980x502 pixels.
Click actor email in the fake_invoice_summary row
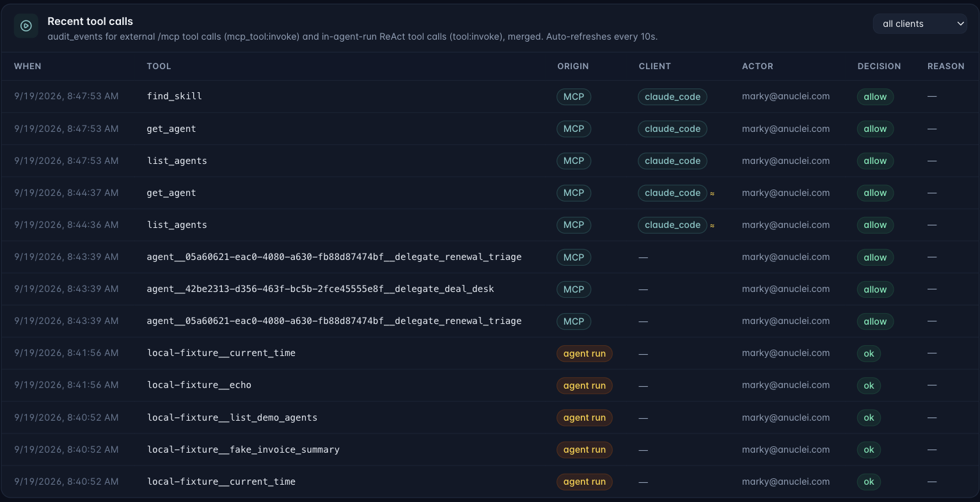786,449
